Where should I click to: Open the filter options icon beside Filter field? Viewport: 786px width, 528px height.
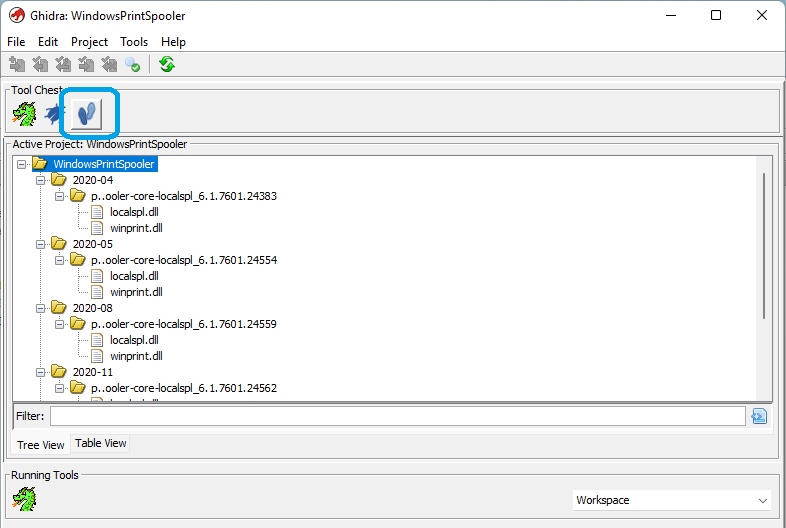coord(759,416)
